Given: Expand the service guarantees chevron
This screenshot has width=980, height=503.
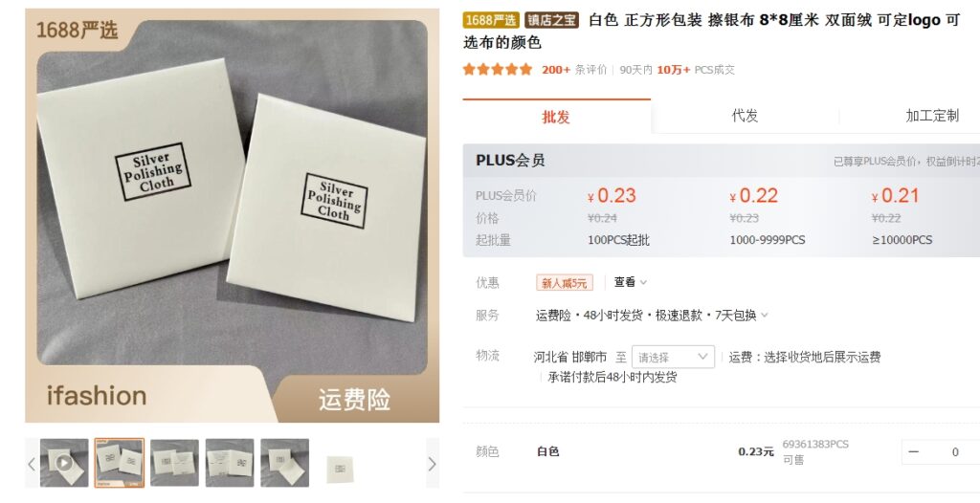Looking at the screenshot, I should [765, 316].
